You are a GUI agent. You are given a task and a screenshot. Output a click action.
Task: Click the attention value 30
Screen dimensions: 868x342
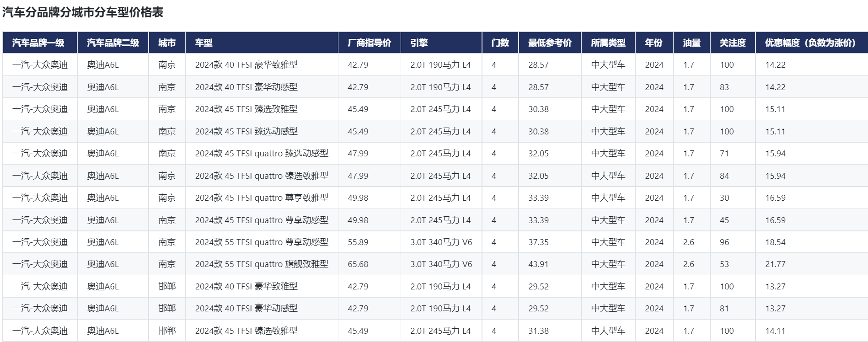point(724,198)
